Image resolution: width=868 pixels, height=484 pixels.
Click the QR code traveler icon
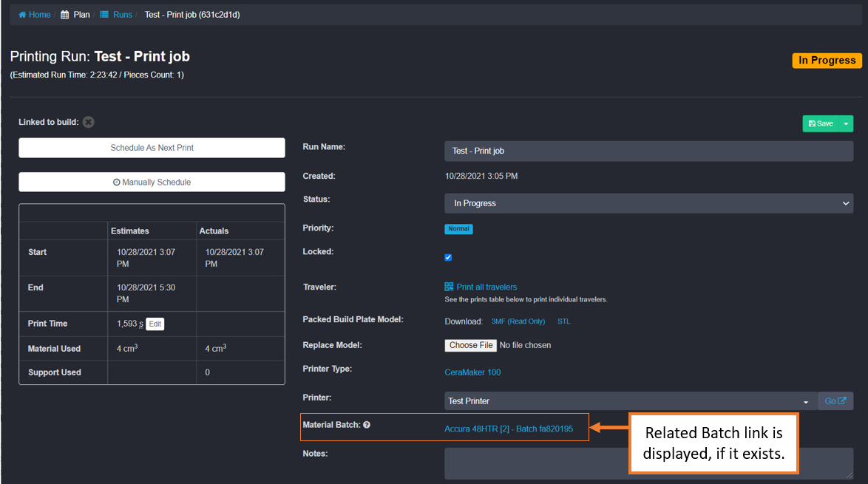[449, 287]
